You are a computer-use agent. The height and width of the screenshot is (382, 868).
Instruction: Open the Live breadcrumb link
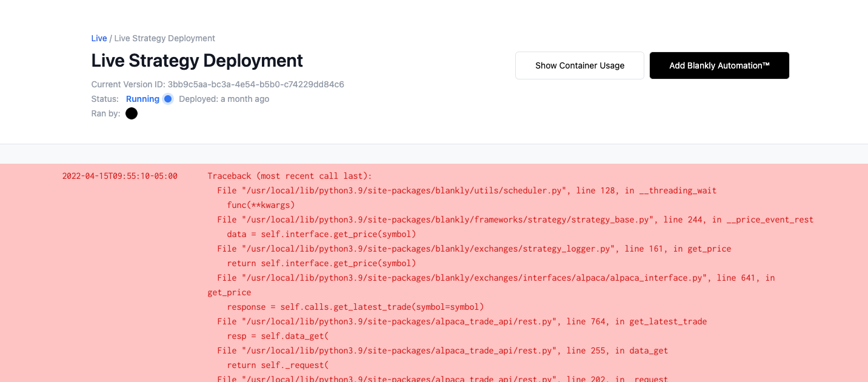click(x=99, y=38)
